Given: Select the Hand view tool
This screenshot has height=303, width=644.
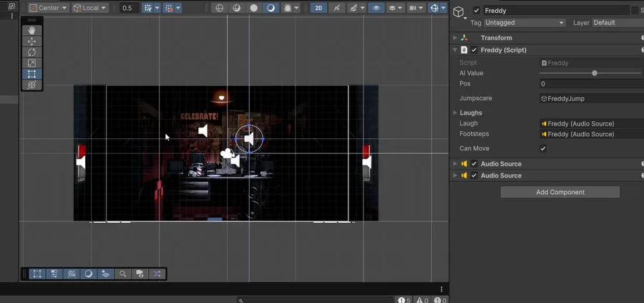Looking at the screenshot, I should pos(31,30).
